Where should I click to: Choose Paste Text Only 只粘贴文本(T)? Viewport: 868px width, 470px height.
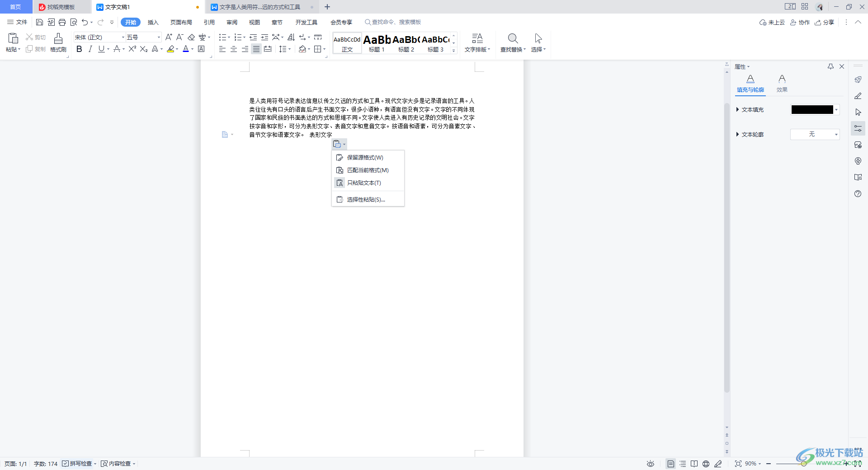tap(368, 183)
